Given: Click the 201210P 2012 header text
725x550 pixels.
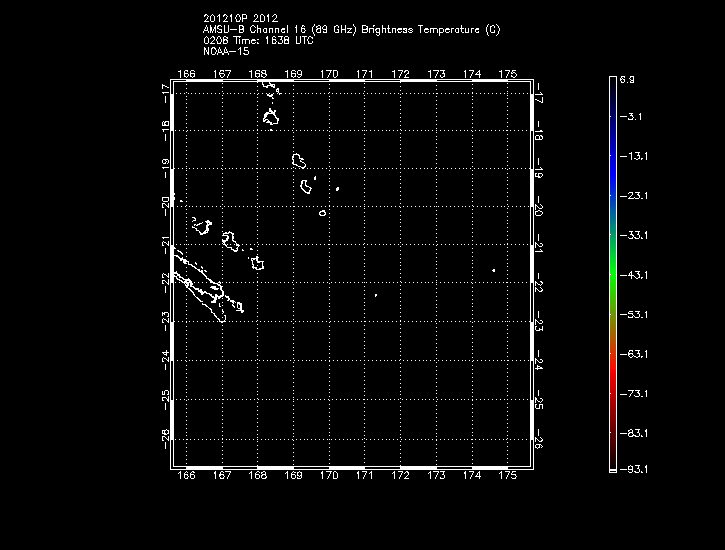Looking at the screenshot, I should pos(247,19).
